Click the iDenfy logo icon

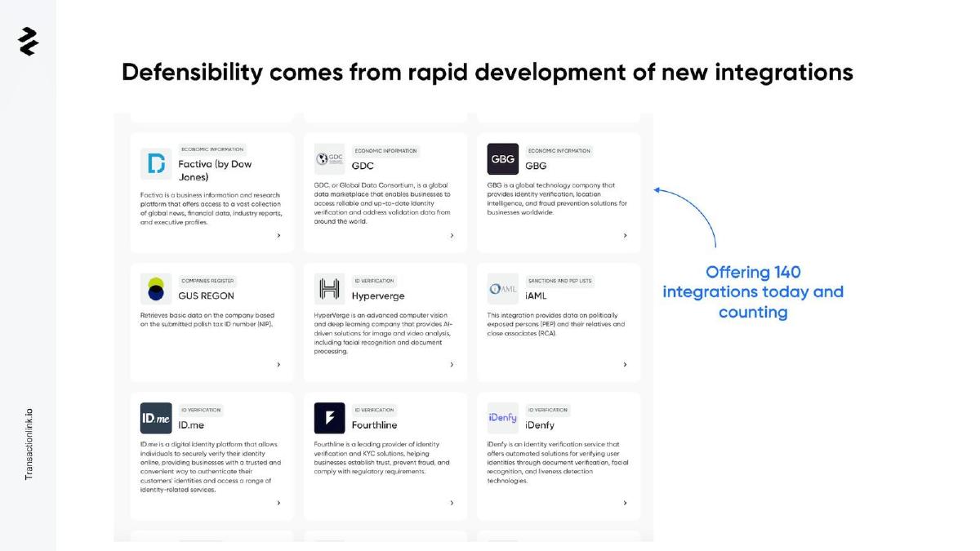[x=503, y=418]
